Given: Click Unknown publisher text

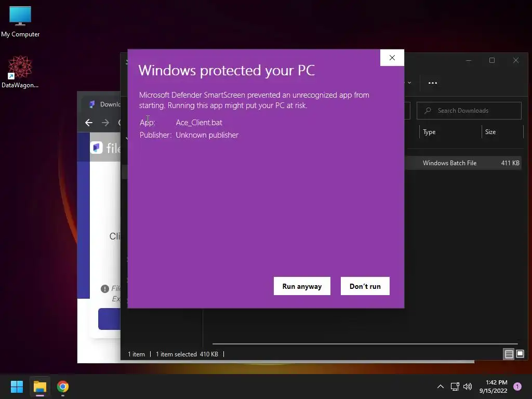Looking at the screenshot, I should pos(207,135).
